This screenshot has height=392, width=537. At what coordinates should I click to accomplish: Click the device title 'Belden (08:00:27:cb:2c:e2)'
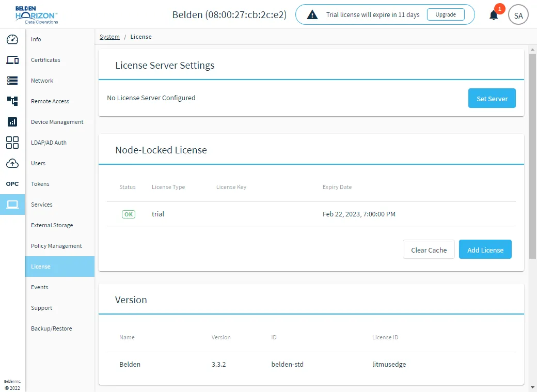[229, 15]
